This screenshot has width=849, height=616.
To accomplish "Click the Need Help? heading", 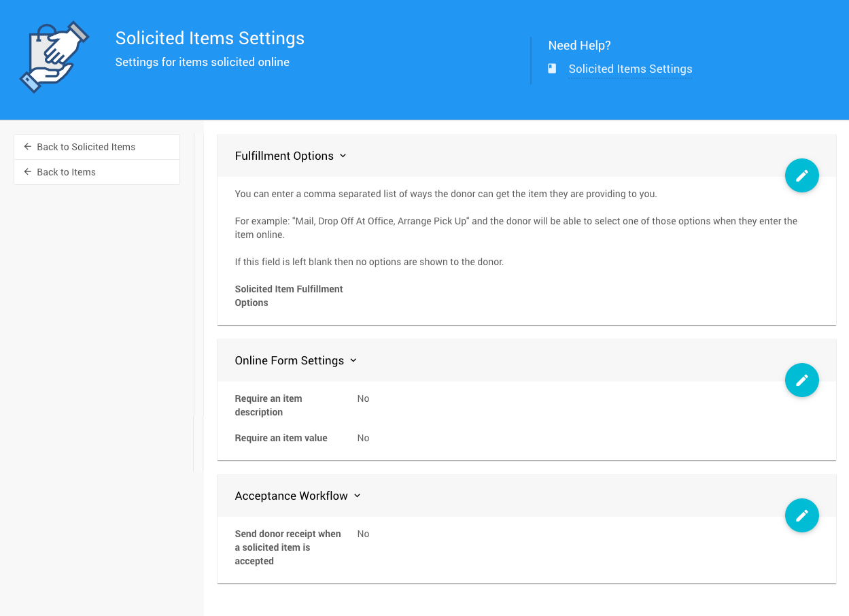I will 579,46.
